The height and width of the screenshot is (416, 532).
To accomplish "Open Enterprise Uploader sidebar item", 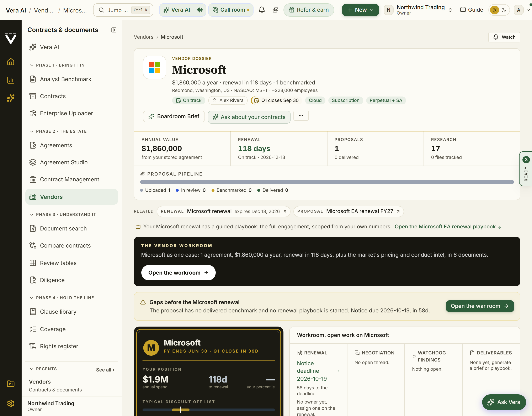I will point(72,113).
